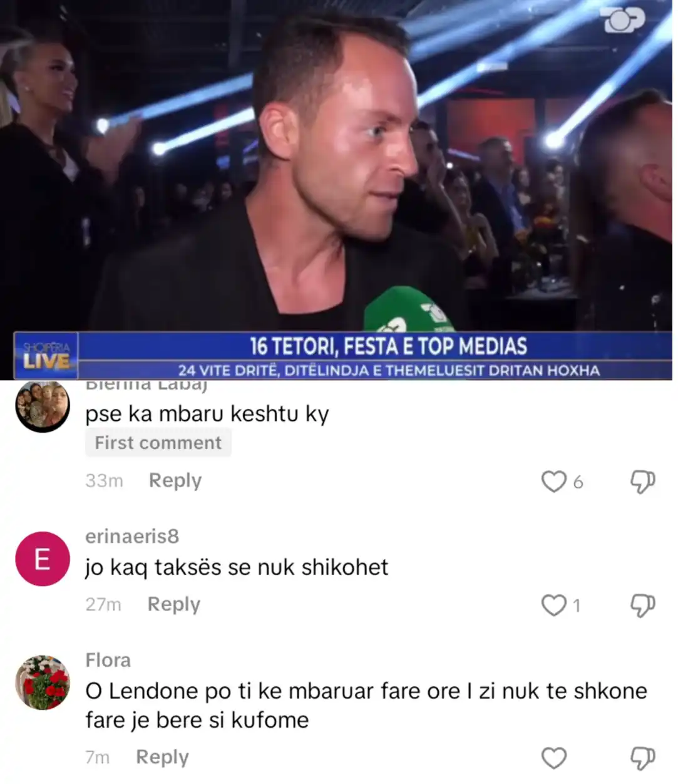Reply to Flora's comment
This screenshot has width=678, height=784.
[162, 757]
